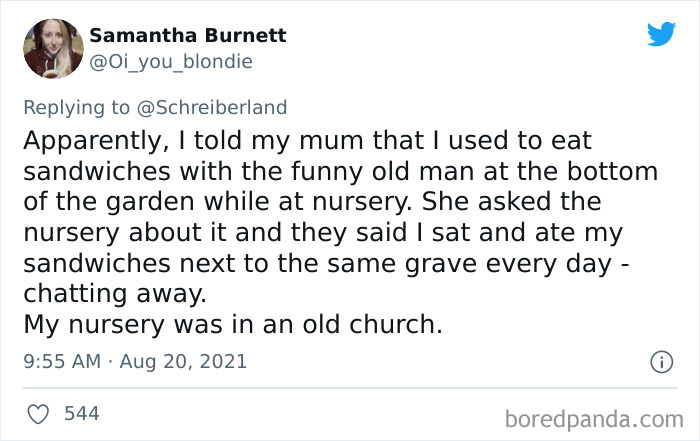Open the @Oi_you_blondie handle
Screen dimensions: 700x441
(171, 61)
